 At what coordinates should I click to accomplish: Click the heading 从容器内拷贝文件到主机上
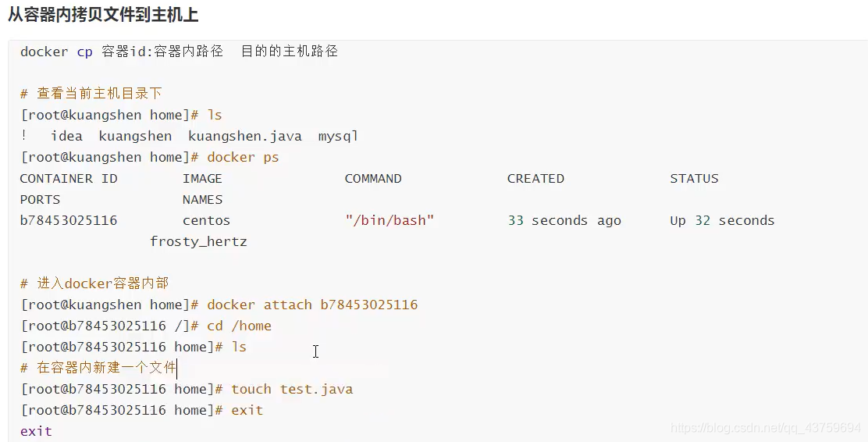point(103,14)
